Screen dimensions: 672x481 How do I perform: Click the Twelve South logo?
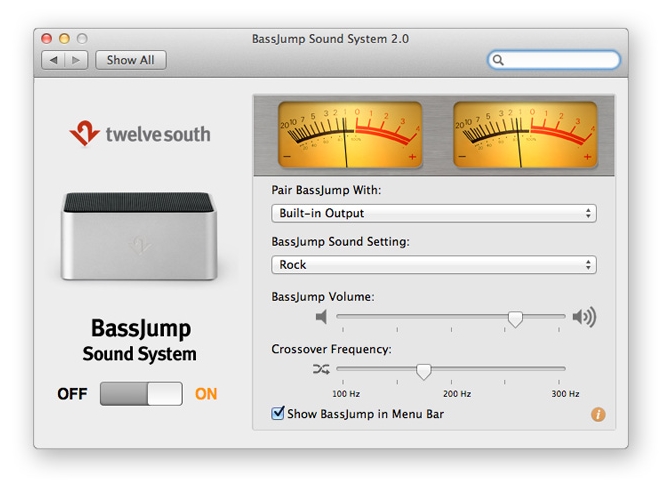pos(139,134)
